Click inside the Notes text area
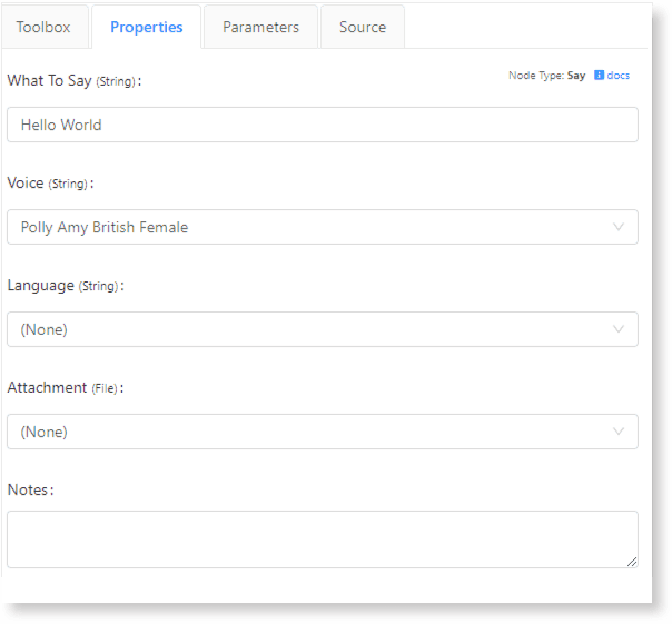This screenshot has width=672, height=624. pos(322,539)
